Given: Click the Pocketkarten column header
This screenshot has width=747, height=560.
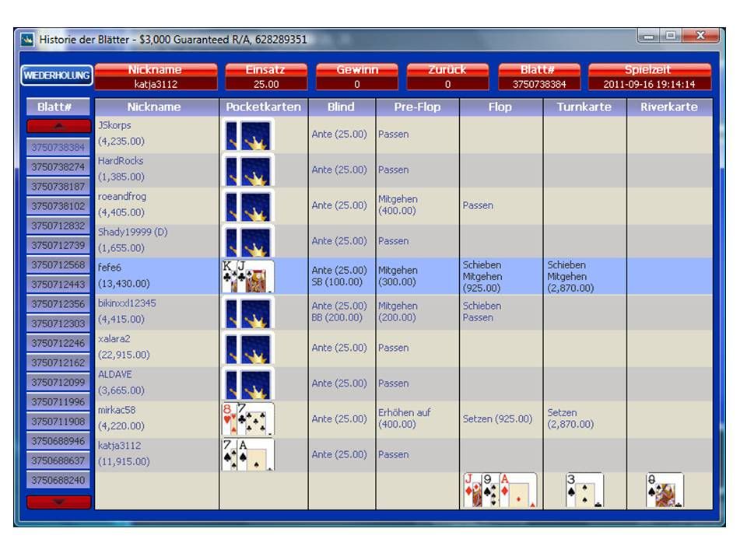Looking at the screenshot, I should coord(264,107).
